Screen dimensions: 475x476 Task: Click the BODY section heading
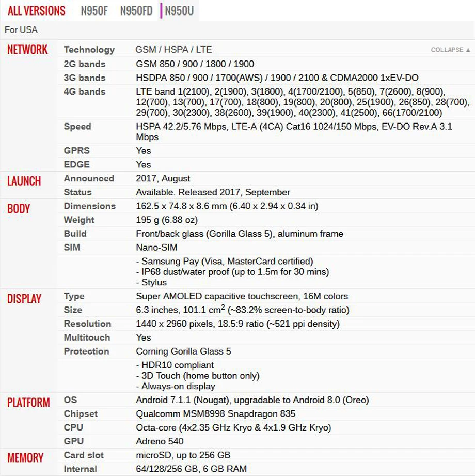click(x=19, y=209)
